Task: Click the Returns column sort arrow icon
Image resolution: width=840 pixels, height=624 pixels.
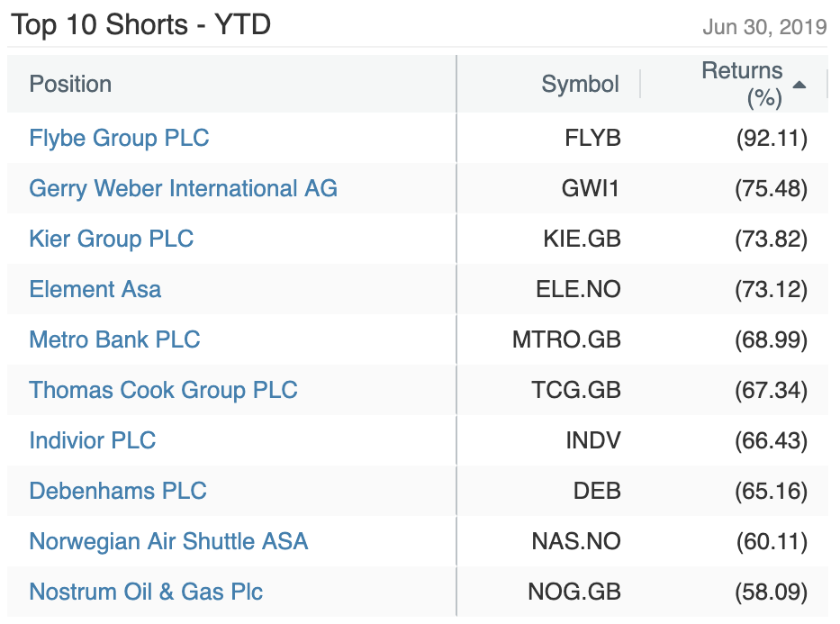Action: coord(799,85)
